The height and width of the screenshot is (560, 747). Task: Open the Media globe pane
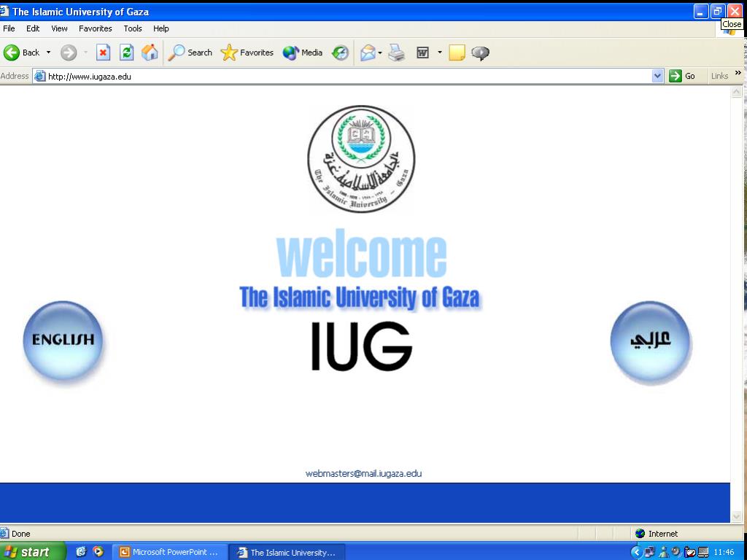pyautogui.click(x=303, y=52)
